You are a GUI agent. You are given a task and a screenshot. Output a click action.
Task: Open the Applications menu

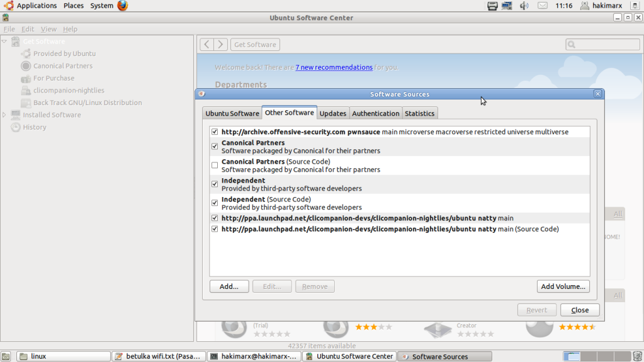[x=37, y=6]
